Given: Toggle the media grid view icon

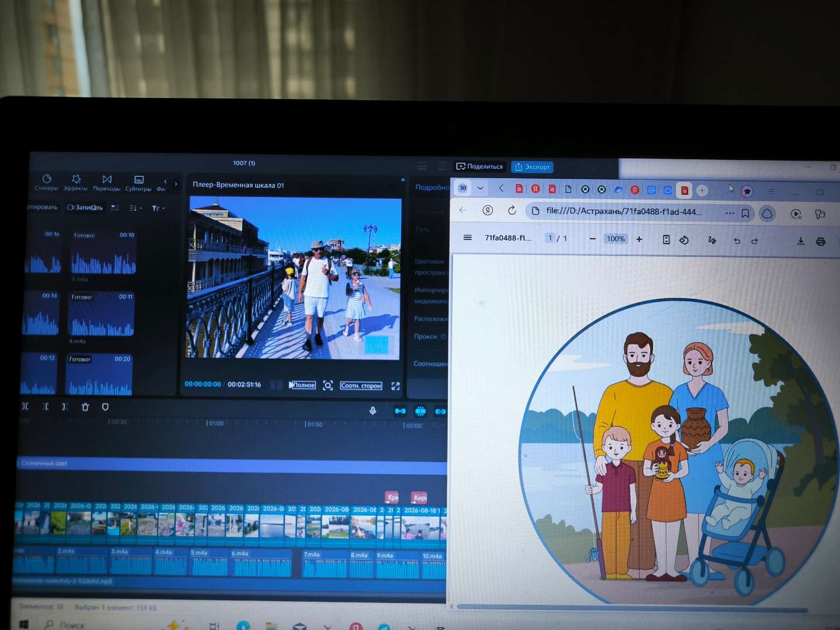Looking at the screenshot, I should (x=115, y=208).
